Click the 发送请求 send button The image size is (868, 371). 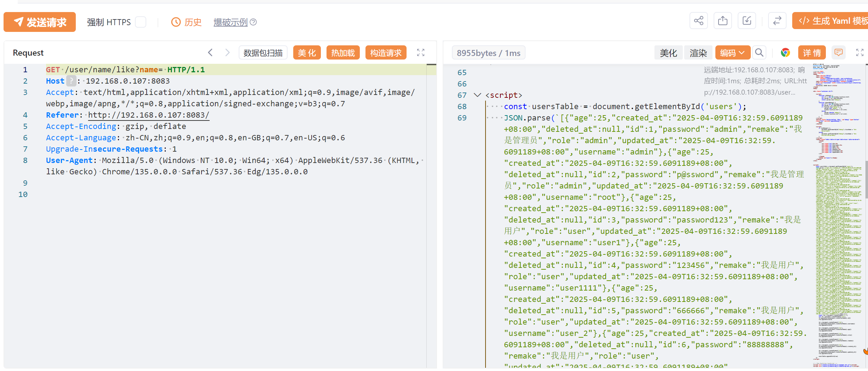(40, 22)
